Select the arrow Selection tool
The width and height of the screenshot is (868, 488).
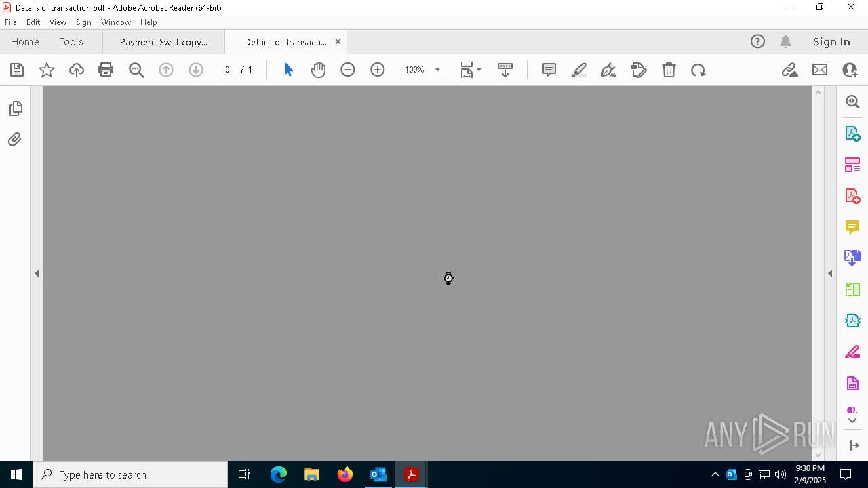[x=288, y=70]
